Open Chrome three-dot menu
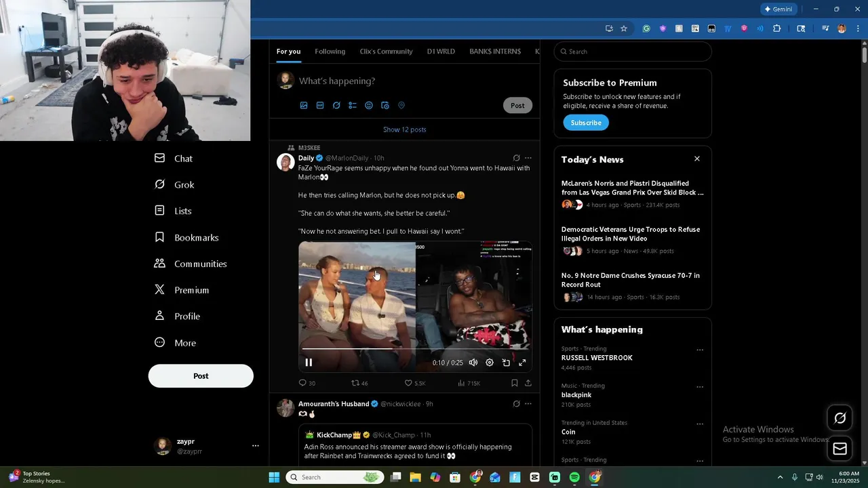The height and width of the screenshot is (488, 868). coord(858,28)
